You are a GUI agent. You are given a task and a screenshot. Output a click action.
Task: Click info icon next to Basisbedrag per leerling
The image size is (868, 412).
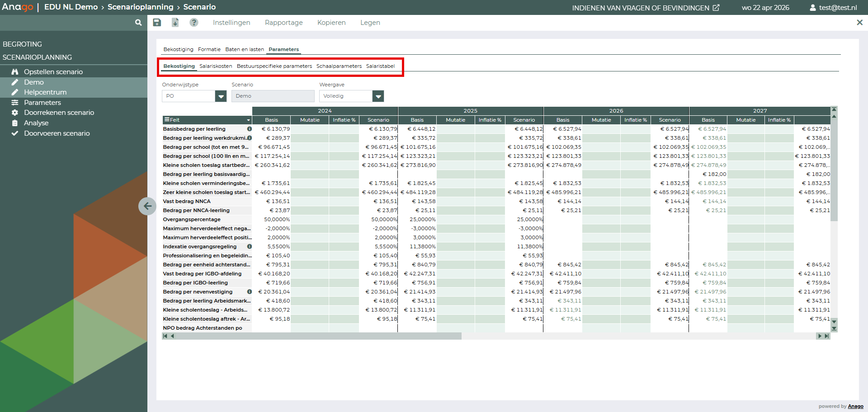[249, 129]
